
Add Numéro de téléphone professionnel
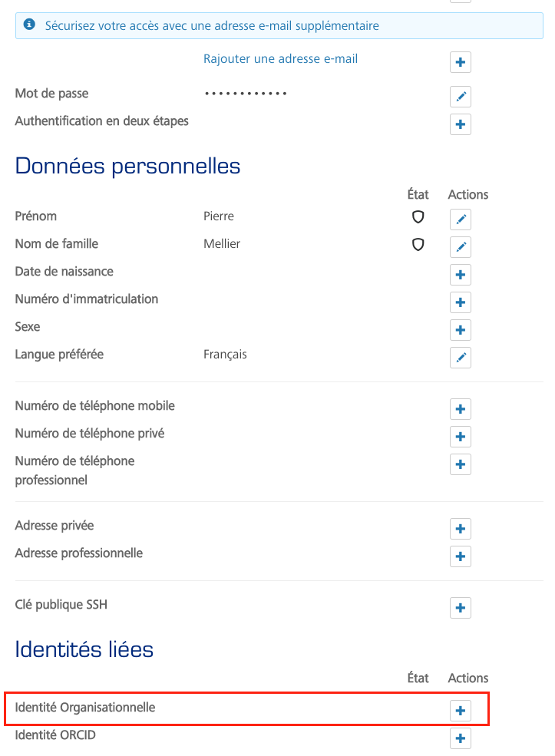point(460,464)
